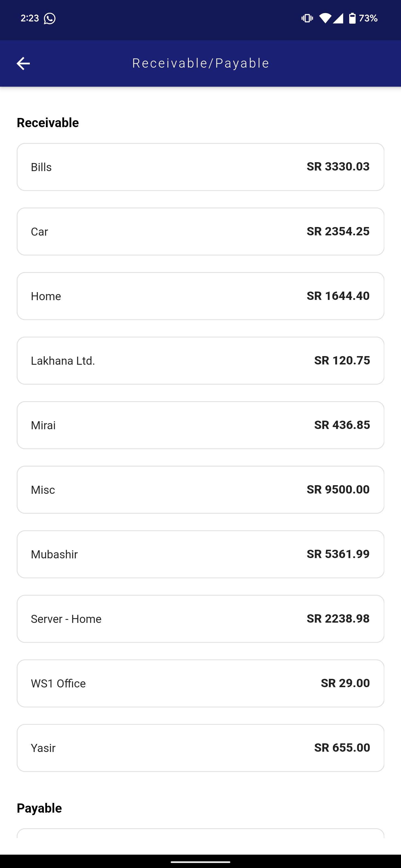Open the Misc receivable entry
The width and height of the screenshot is (401, 868).
click(200, 490)
